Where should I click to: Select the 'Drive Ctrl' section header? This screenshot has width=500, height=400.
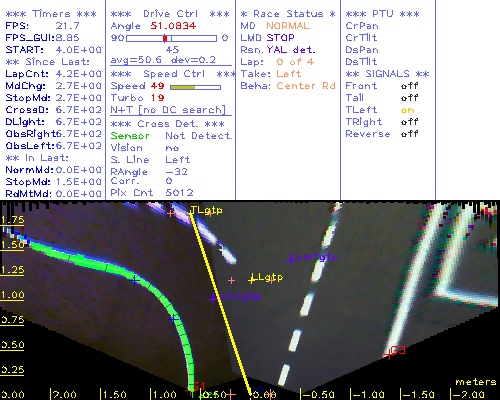click(x=170, y=14)
